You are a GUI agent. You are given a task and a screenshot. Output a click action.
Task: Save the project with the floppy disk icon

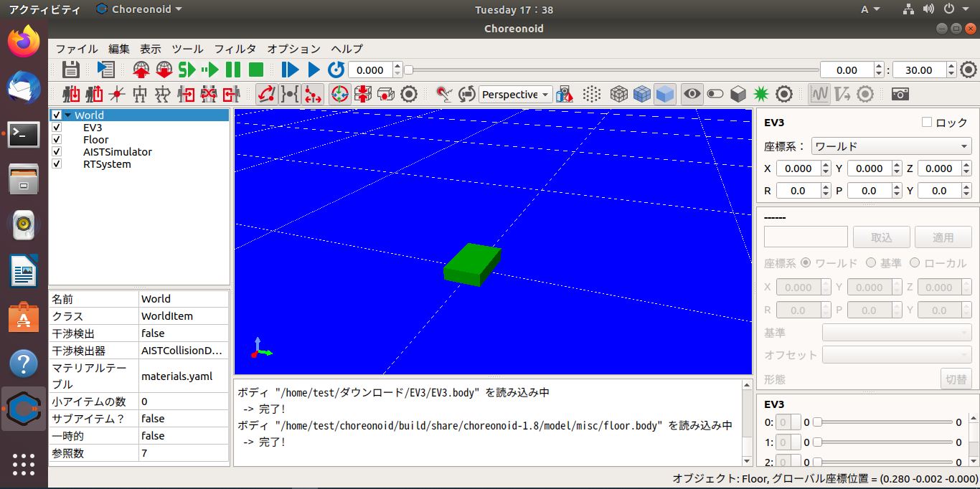[70, 70]
